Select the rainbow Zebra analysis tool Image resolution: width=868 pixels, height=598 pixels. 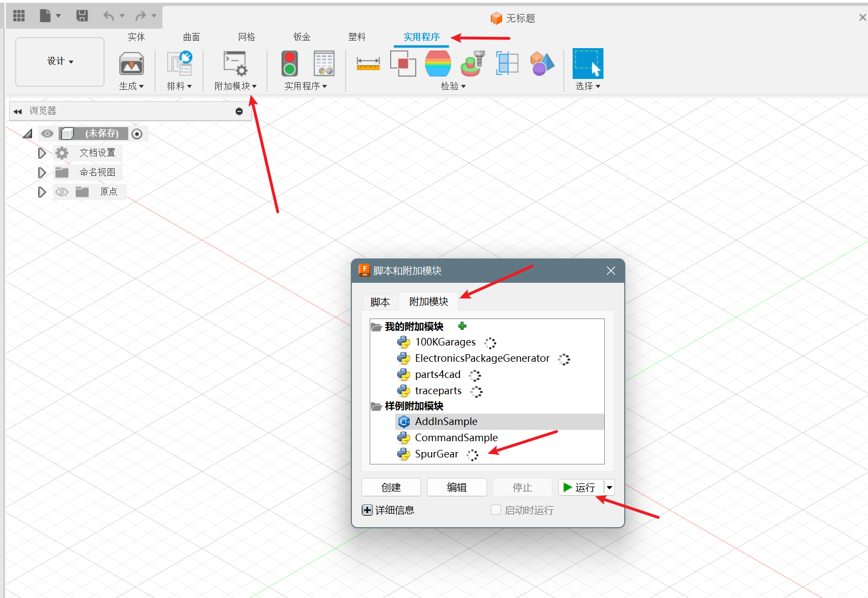click(438, 64)
